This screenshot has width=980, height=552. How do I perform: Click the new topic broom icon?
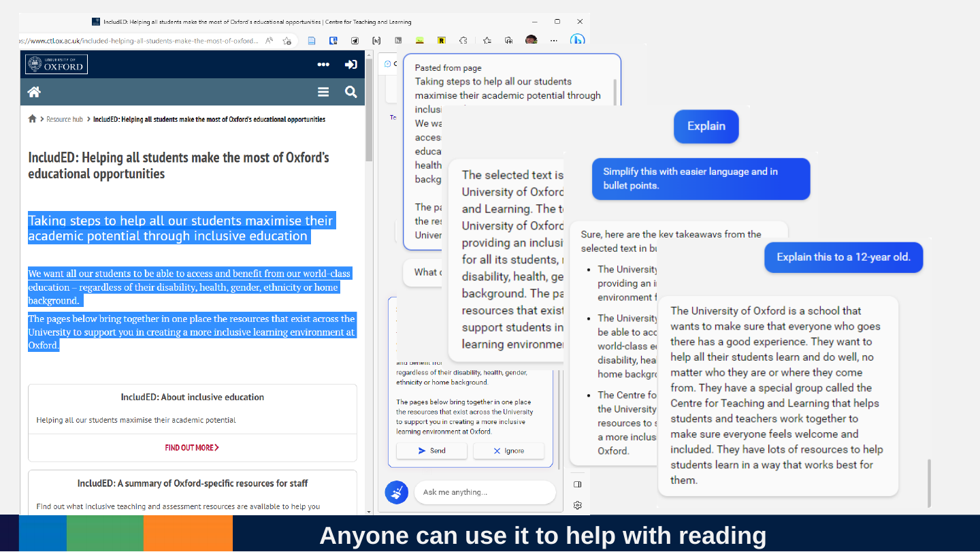(397, 492)
